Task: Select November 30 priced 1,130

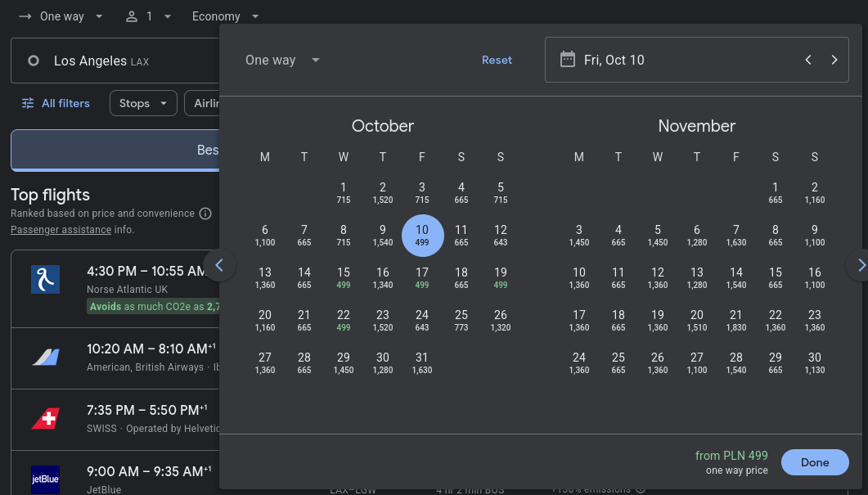Action: tap(814, 363)
